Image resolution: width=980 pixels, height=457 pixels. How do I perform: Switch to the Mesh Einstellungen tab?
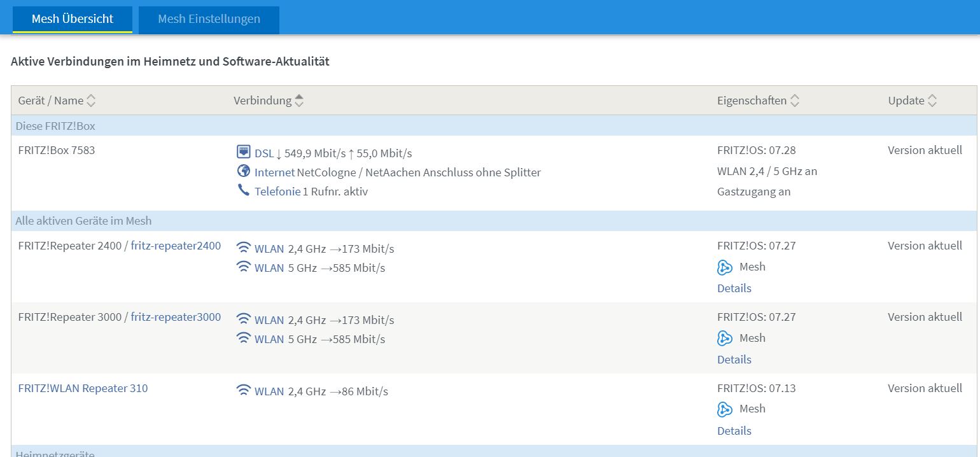pyautogui.click(x=209, y=19)
